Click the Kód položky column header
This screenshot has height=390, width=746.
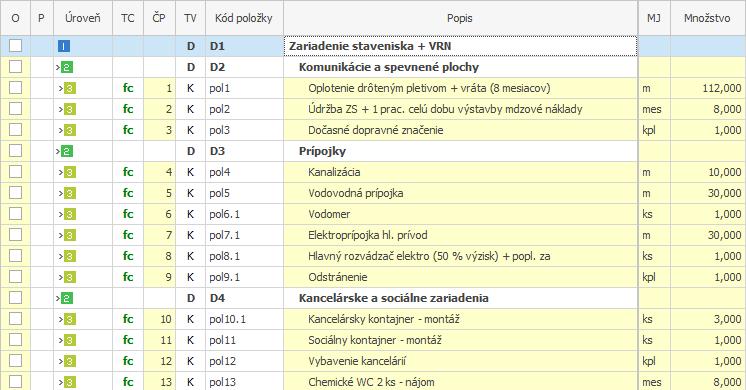coord(244,18)
